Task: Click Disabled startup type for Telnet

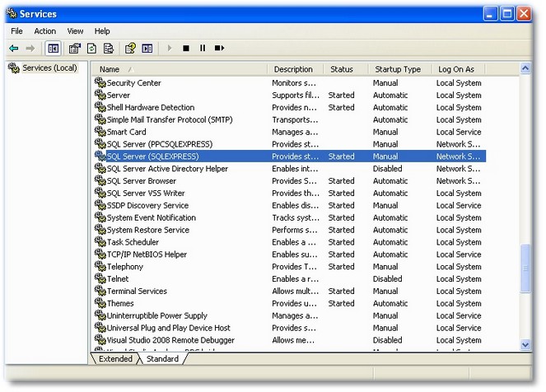Action: click(x=387, y=279)
